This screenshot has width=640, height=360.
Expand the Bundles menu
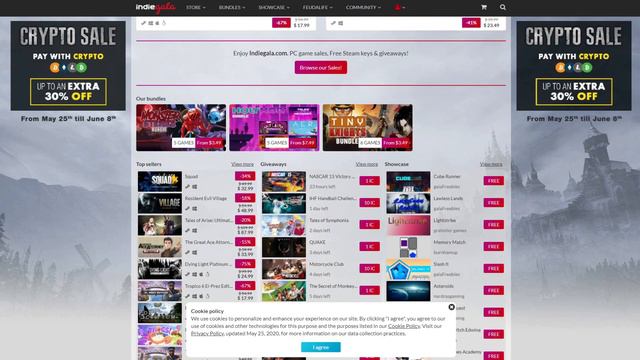tap(232, 7)
